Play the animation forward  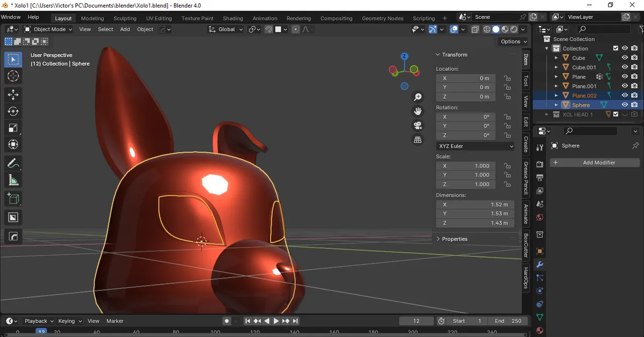coord(276,321)
